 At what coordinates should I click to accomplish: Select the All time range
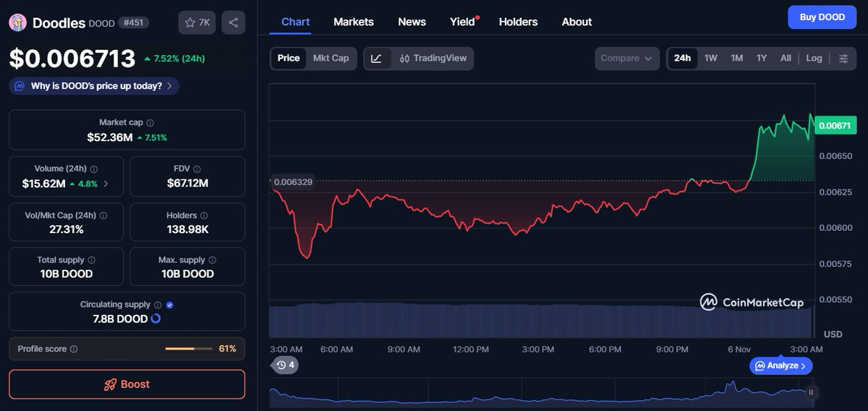[786, 59]
